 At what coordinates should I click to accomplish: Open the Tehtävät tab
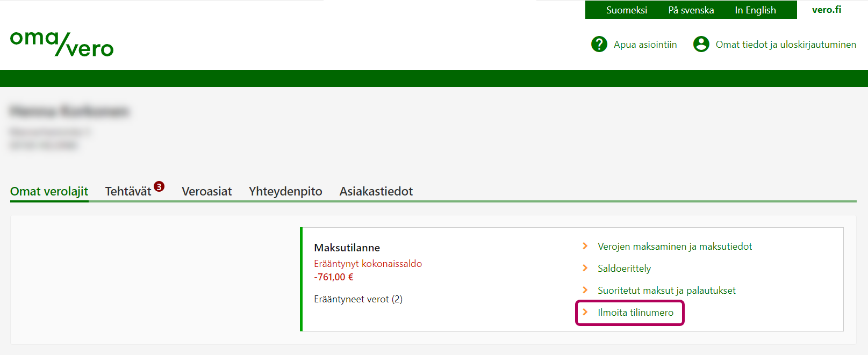128,191
